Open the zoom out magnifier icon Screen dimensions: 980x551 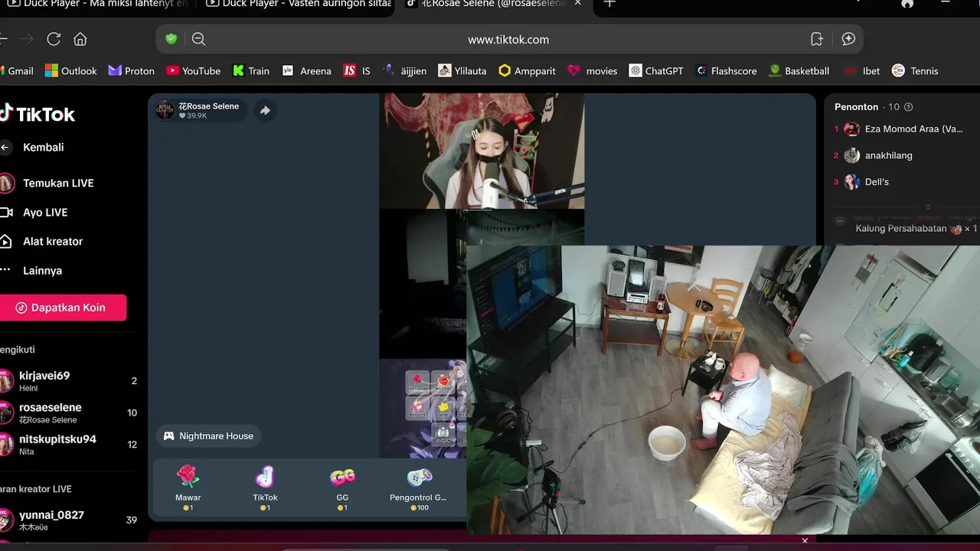click(198, 39)
